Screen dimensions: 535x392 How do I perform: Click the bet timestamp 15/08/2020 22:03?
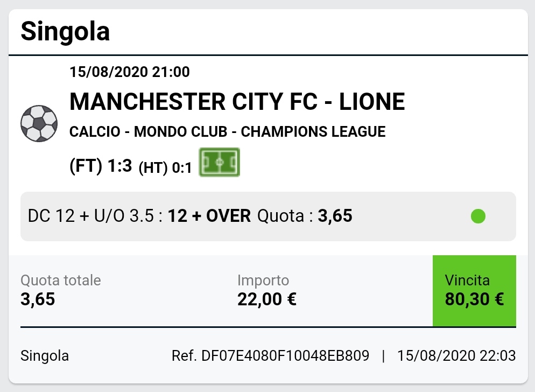pyautogui.click(x=456, y=356)
